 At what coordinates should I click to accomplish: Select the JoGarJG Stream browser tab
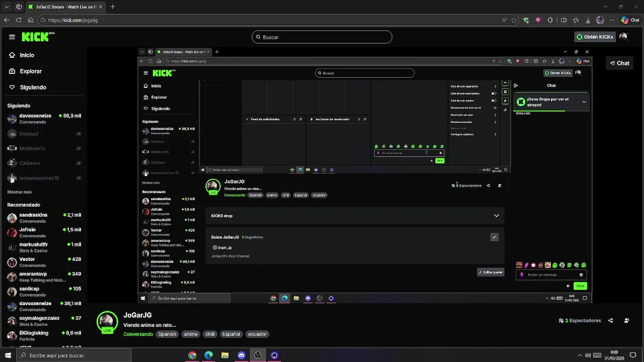65,7
